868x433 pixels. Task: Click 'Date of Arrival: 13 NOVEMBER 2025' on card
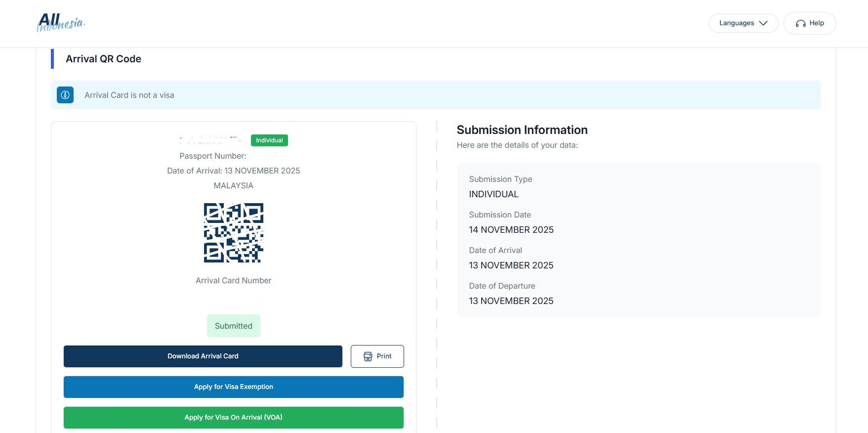click(234, 171)
